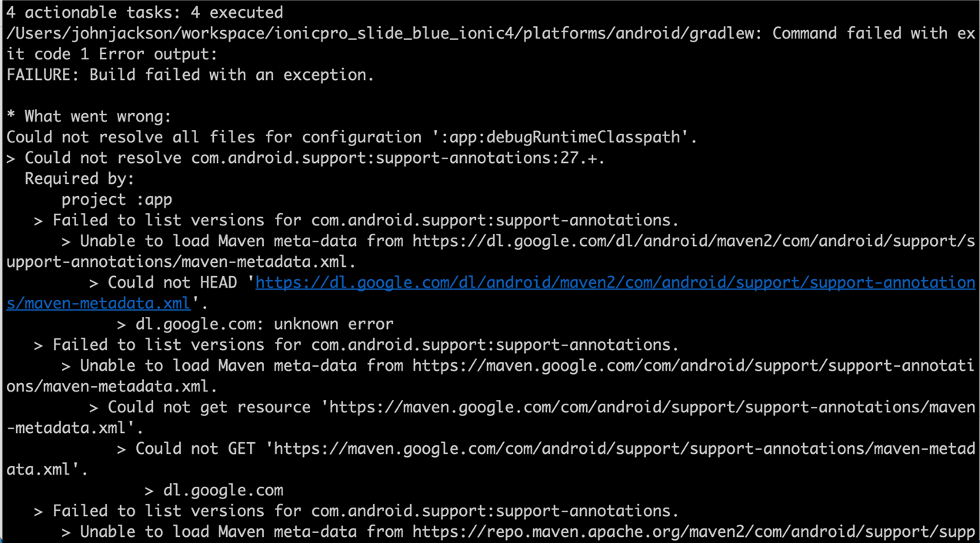Click the 'project :app' line

point(117,199)
